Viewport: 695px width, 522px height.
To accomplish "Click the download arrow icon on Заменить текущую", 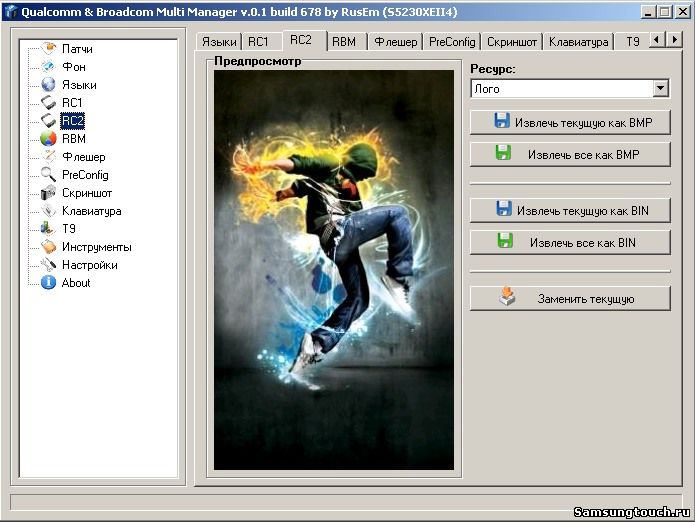I will [x=508, y=296].
